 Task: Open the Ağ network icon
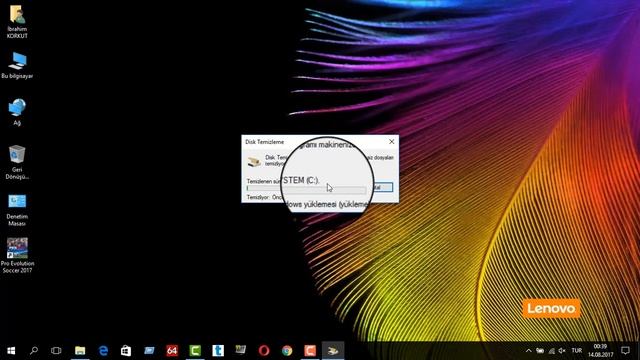17,112
